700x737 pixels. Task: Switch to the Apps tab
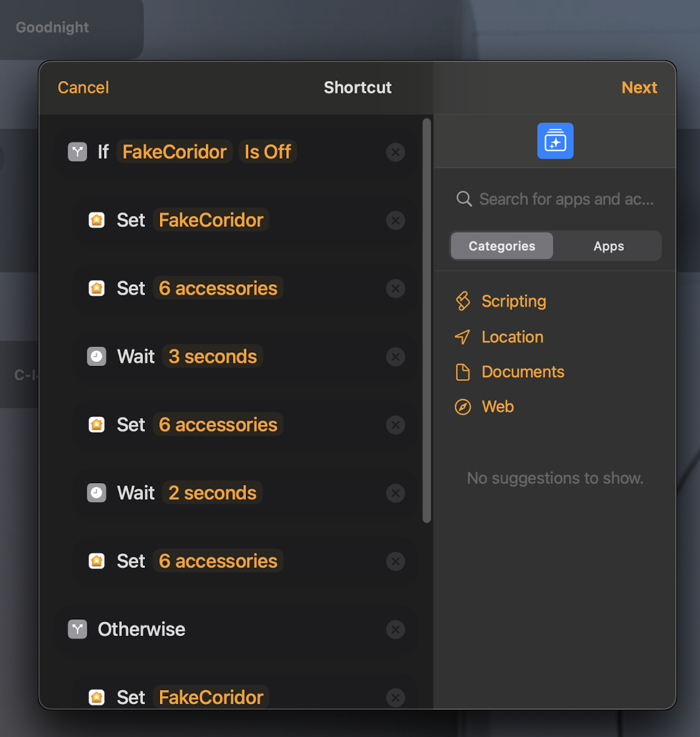tap(608, 245)
